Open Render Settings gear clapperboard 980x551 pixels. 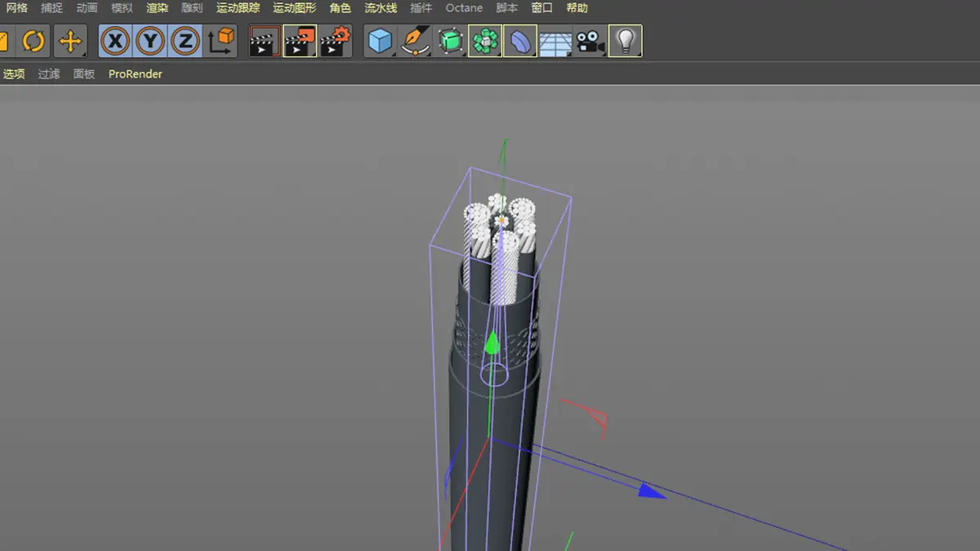pos(335,41)
